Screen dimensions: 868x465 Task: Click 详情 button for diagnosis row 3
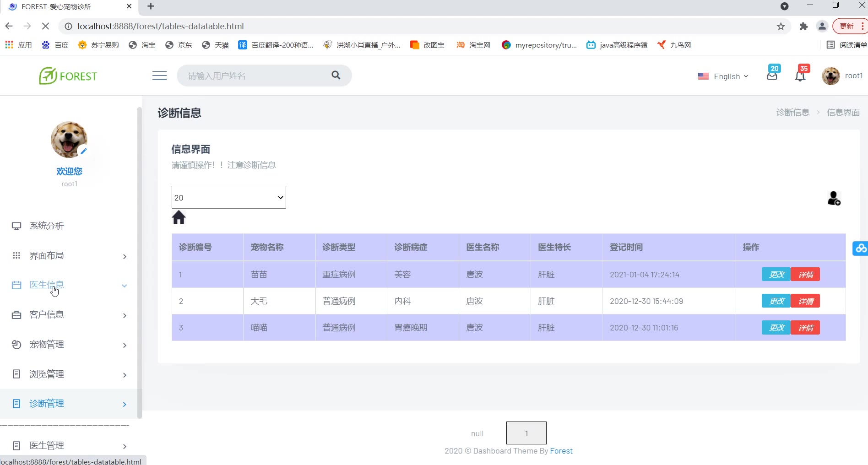click(x=805, y=328)
